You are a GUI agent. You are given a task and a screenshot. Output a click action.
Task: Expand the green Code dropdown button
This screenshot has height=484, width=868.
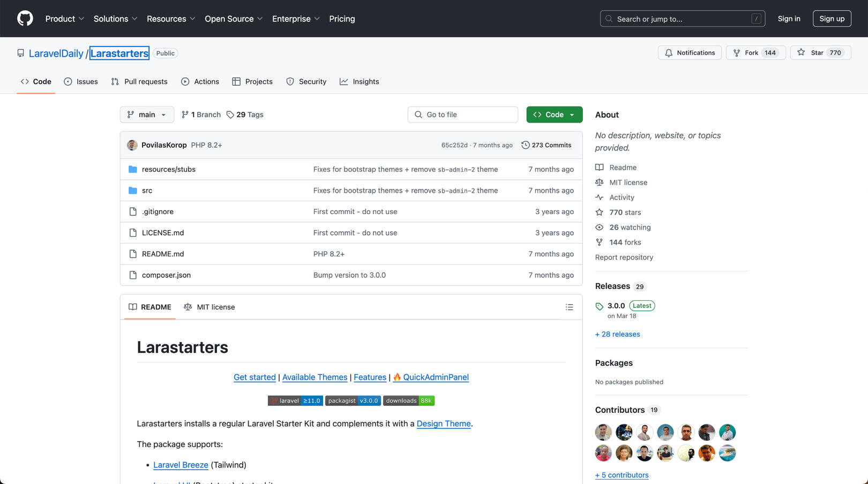pyautogui.click(x=554, y=115)
